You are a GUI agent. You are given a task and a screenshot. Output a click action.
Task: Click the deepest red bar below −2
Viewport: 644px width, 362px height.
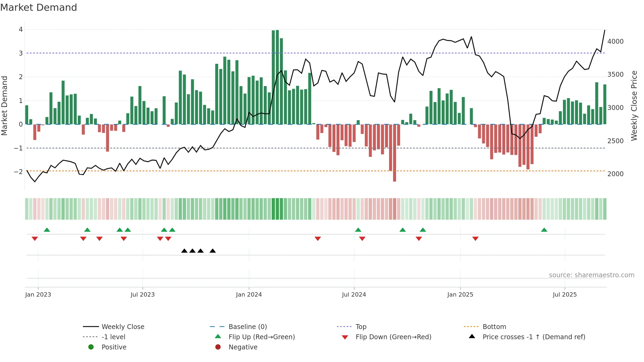(x=394, y=153)
